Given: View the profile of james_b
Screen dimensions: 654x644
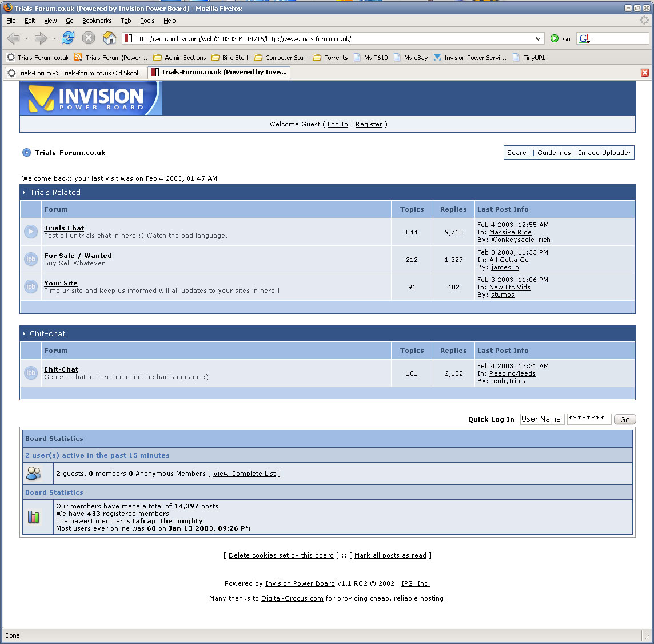Looking at the screenshot, I should (505, 268).
